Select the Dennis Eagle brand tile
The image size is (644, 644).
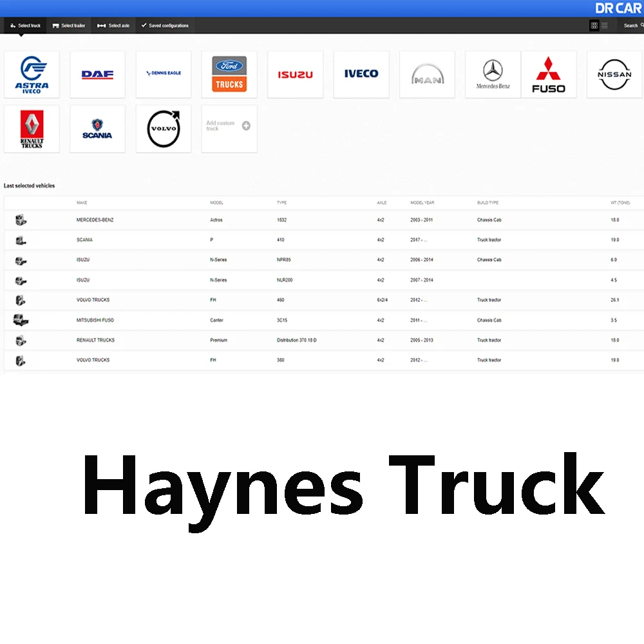click(164, 74)
